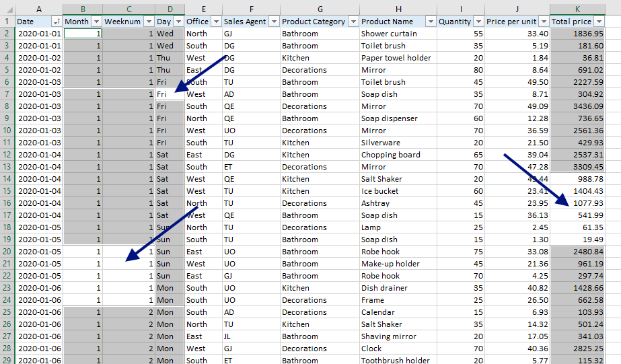Open the Office column filter dropdown
The width and height of the screenshot is (621, 364).
(216, 22)
